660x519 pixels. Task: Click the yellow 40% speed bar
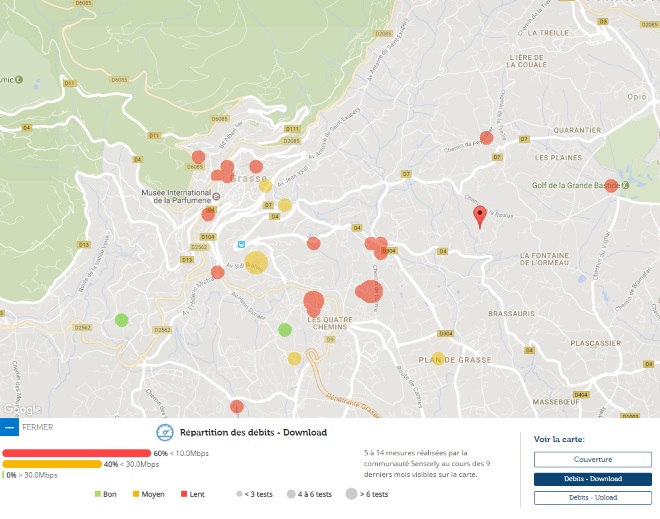click(x=52, y=464)
